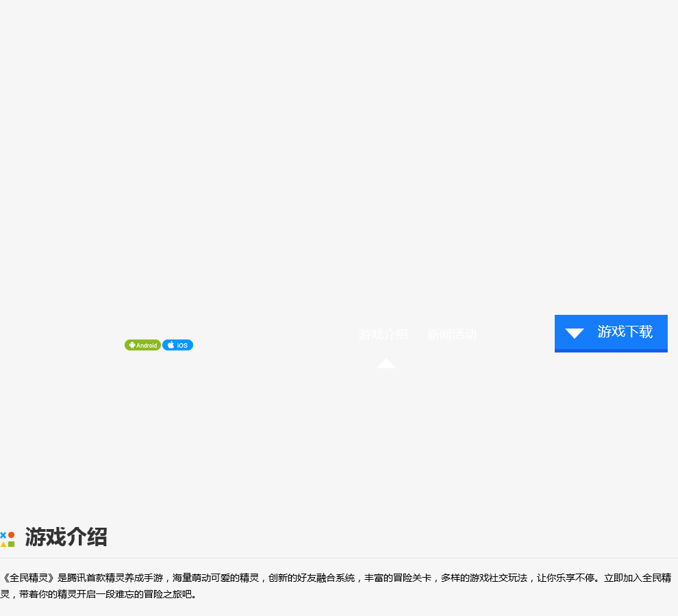Screen dimensions: 678x616
Task: Open the 游戏介绍 tab
Action: [x=383, y=334]
